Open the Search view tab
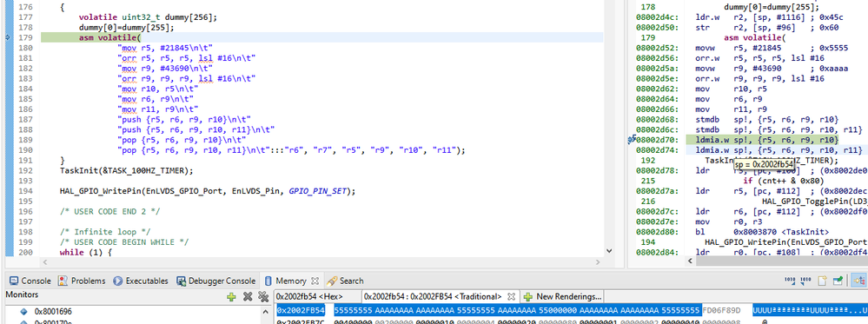 click(x=346, y=281)
